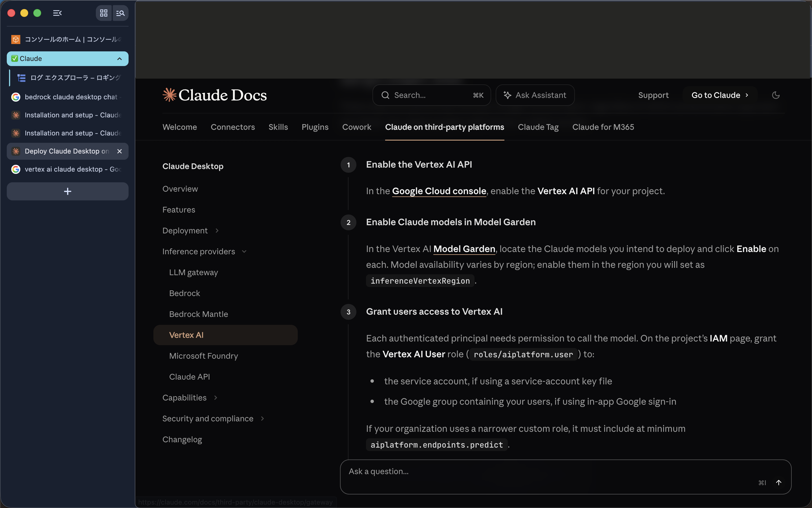Collapse the Inference providers section
This screenshot has height=508, width=812.
[x=204, y=251]
